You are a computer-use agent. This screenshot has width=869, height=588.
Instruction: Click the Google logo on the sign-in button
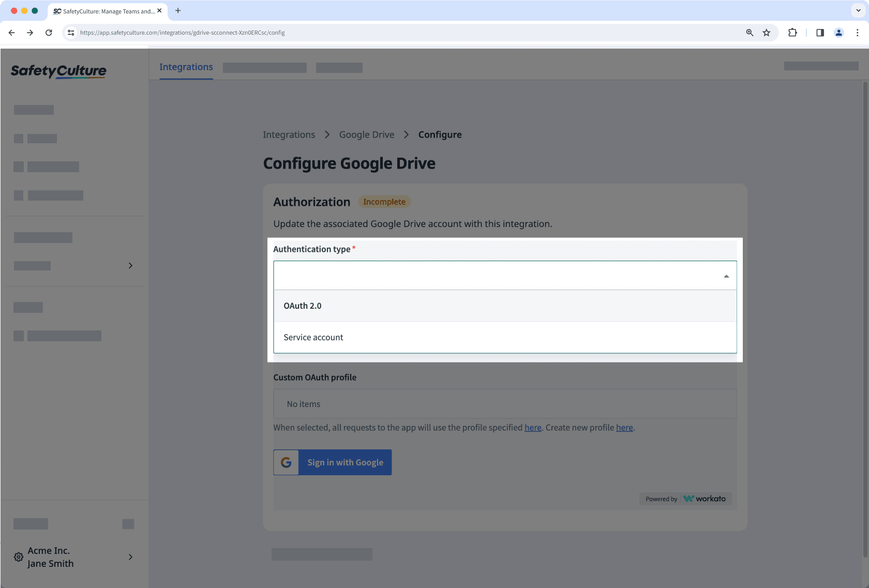click(x=286, y=462)
